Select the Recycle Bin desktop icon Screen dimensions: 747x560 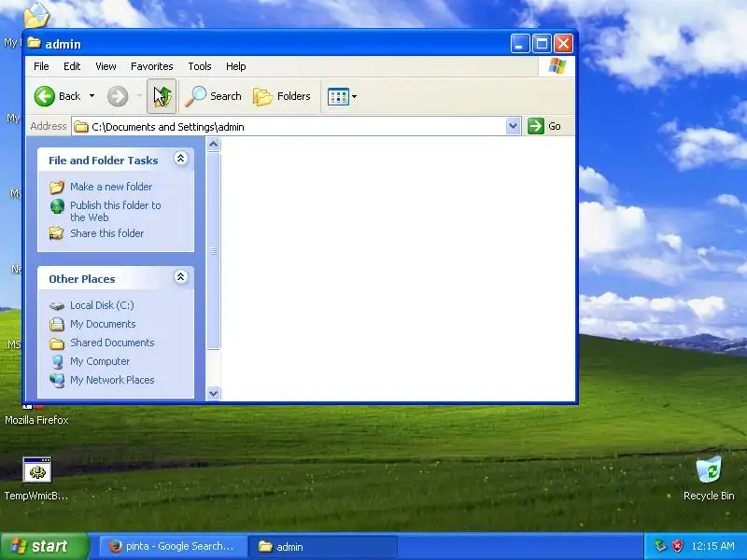click(709, 478)
